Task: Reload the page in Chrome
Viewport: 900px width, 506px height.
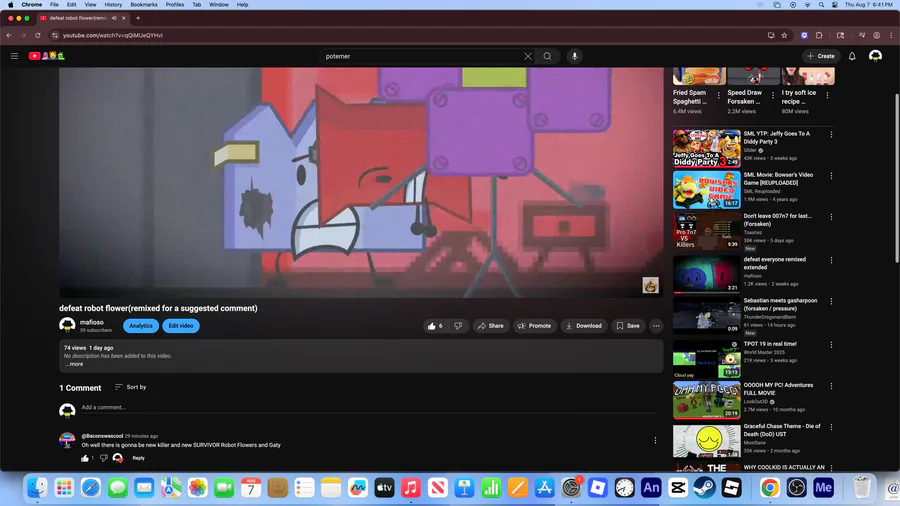Action: pos(38,36)
